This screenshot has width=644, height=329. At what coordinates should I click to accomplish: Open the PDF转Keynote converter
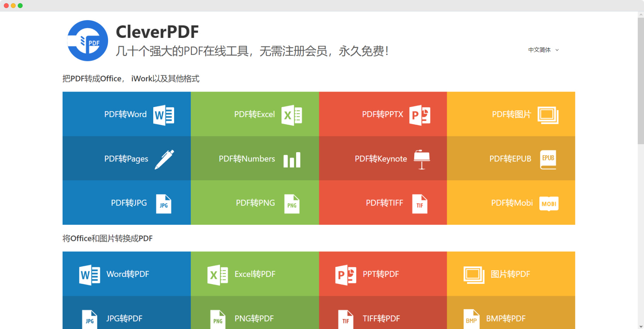(x=383, y=158)
